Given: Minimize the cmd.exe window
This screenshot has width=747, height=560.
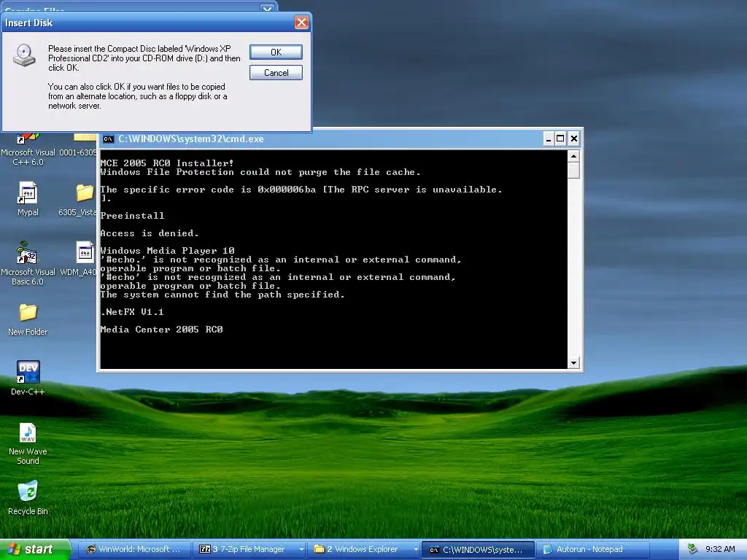Looking at the screenshot, I should coord(549,139).
